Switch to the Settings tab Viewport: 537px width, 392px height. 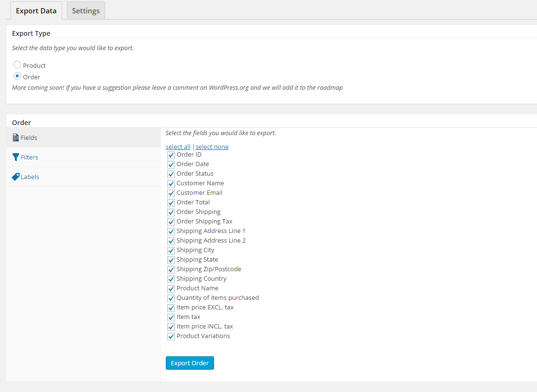(86, 11)
